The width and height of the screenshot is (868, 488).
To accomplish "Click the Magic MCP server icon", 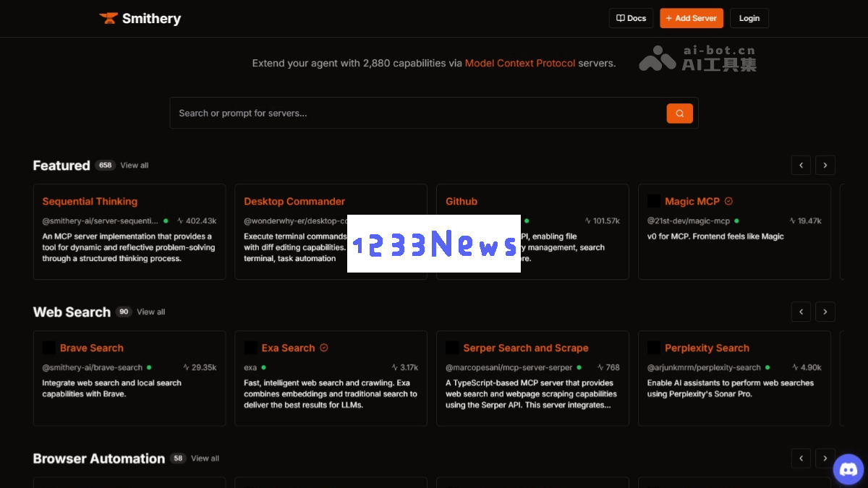I will tap(654, 201).
